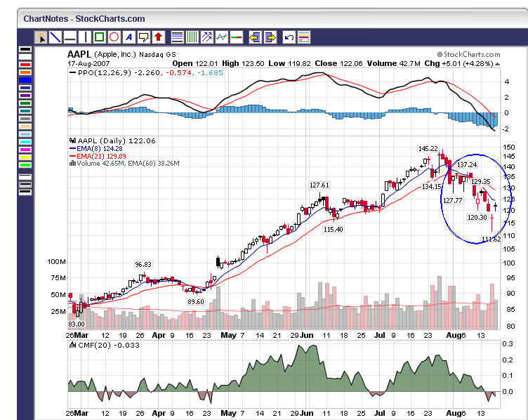Select the red up-arrow marker tool
Viewport: 528px width, 420px height.
tap(158, 37)
